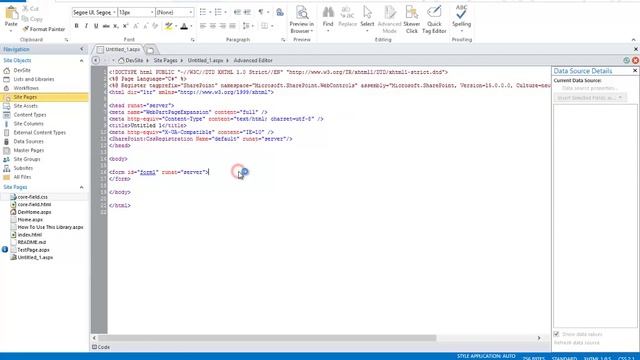Click the Paste clipboard icon
Image resolution: width=640 pixels, height=360 pixels.
point(11,13)
